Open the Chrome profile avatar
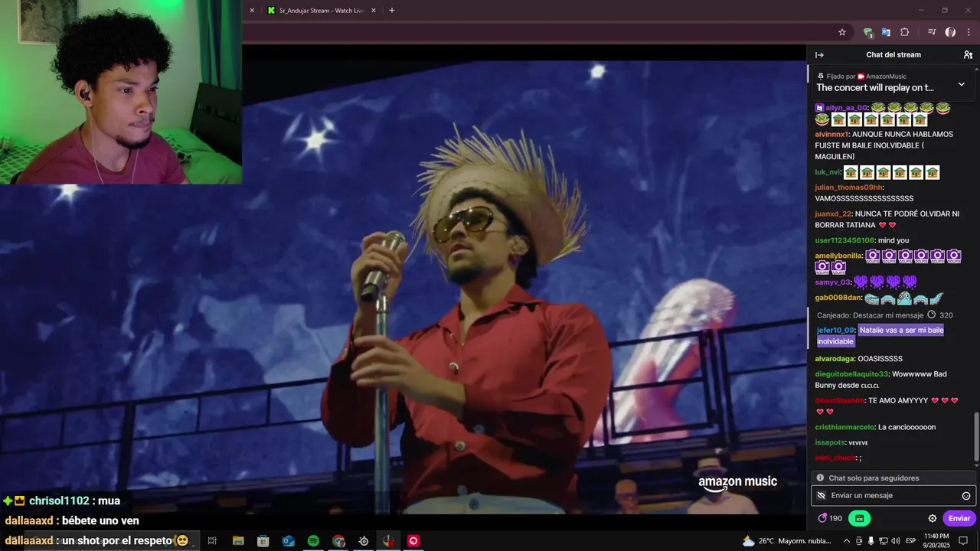 [x=950, y=32]
